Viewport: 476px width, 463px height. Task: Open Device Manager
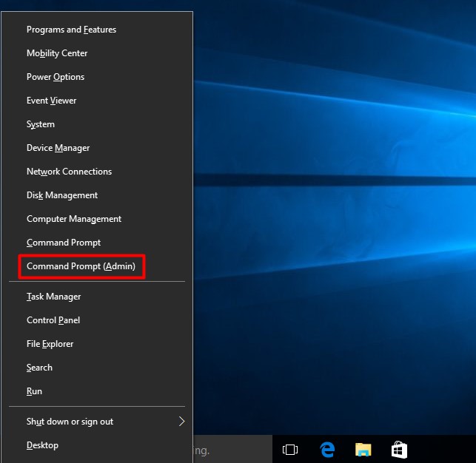tap(58, 148)
